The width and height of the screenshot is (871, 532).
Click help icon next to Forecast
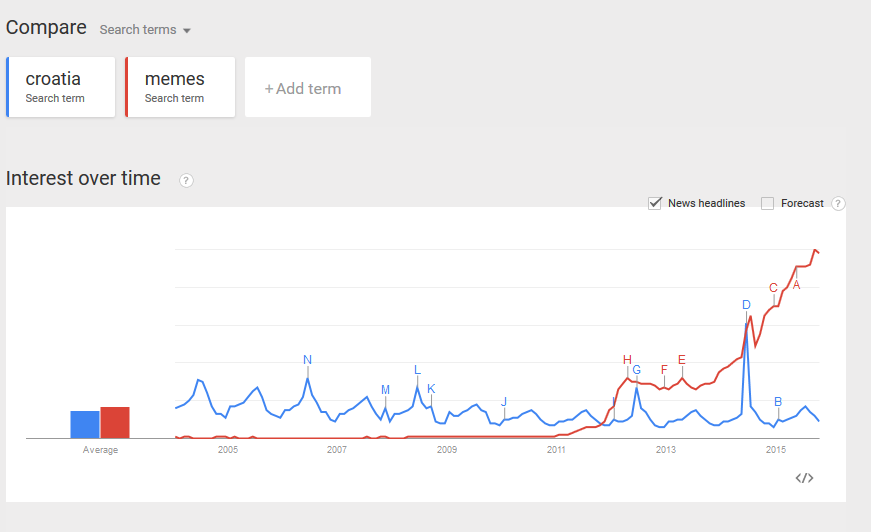click(x=838, y=204)
